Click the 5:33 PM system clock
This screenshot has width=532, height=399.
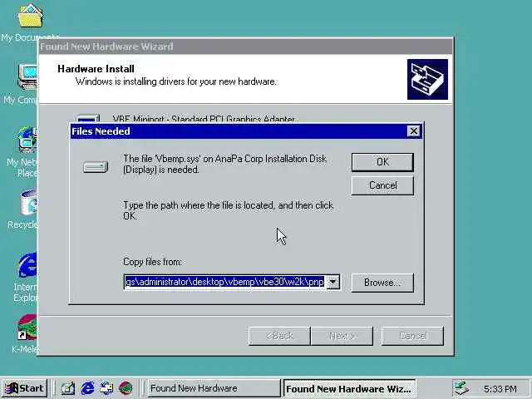click(500, 388)
